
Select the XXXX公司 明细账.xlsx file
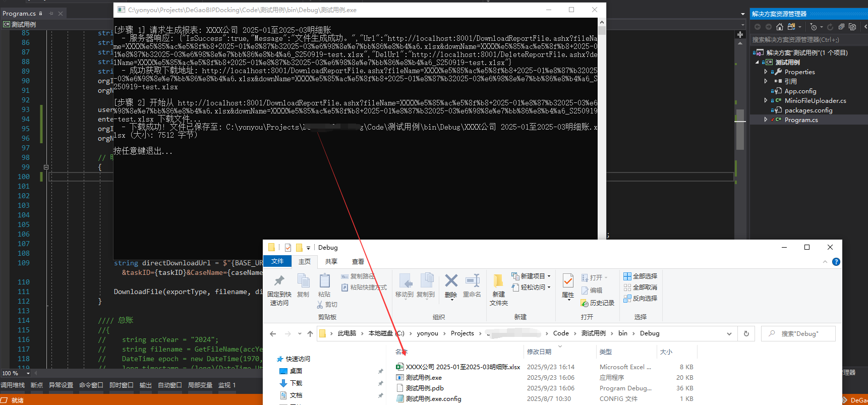point(462,367)
